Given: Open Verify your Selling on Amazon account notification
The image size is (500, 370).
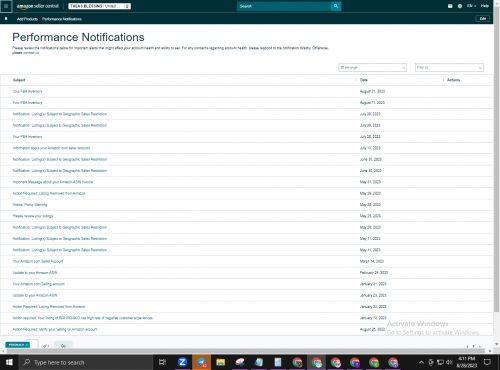Looking at the screenshot, I should (55, 329).
